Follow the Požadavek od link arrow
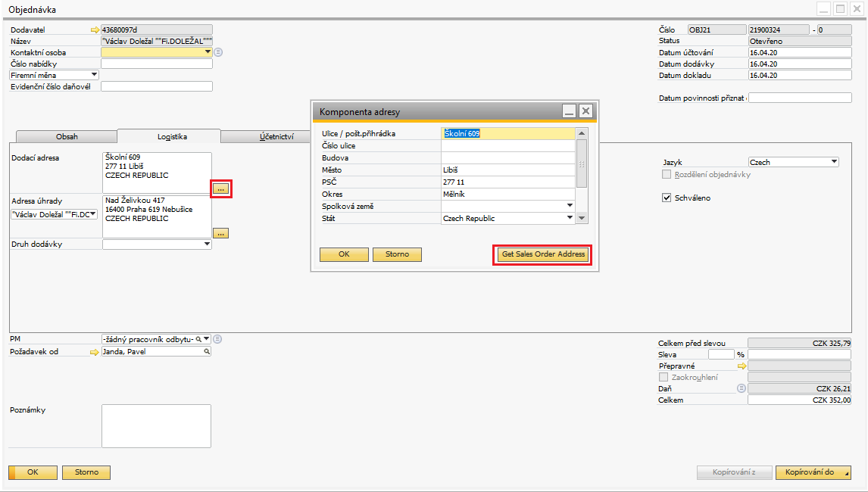This screenshot has height=492, width=868. pyautogui.click(x=94, y=352)
